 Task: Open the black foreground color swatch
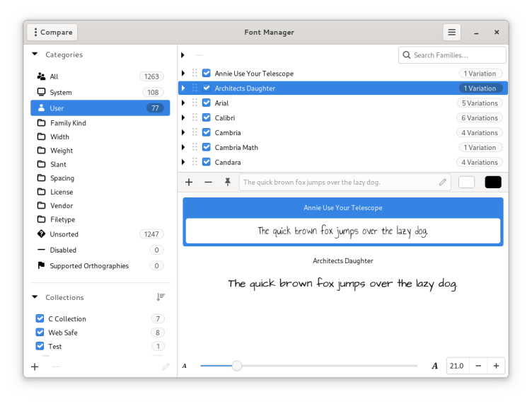492,182
